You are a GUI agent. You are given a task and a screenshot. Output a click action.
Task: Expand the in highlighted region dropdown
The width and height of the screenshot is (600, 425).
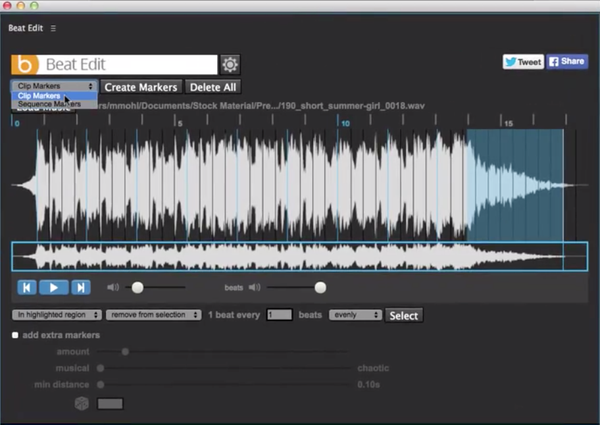pyautogui.click(x=57, y=315)
